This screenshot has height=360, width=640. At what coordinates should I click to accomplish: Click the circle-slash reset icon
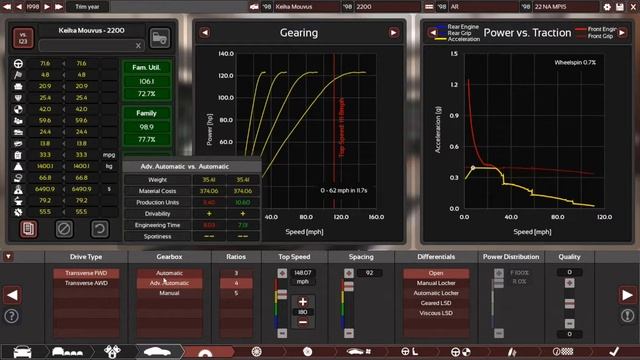tap(64, 229)
